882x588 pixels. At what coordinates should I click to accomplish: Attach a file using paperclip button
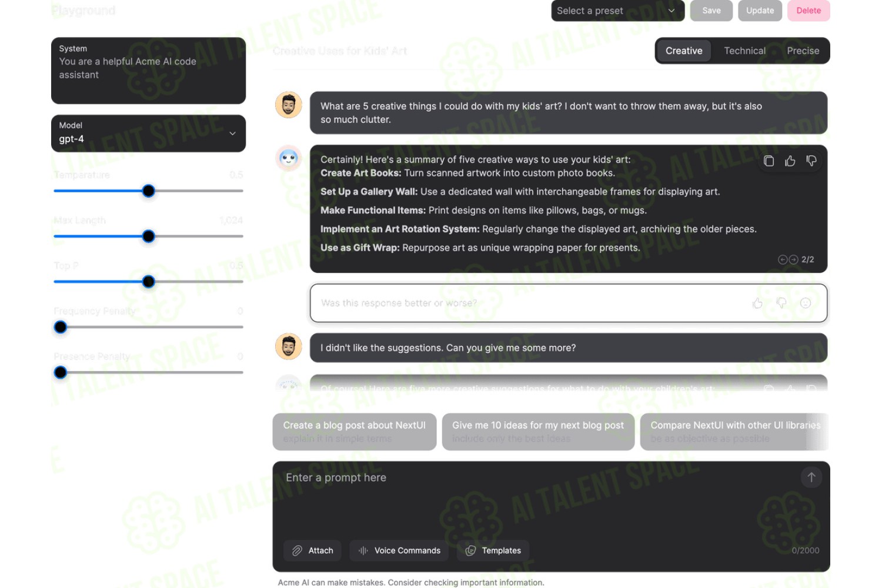313,550
